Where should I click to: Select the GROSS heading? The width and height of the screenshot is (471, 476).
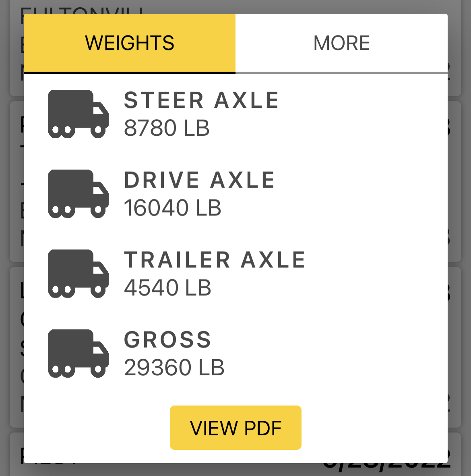pyautogui.click(x=167, y=340)
